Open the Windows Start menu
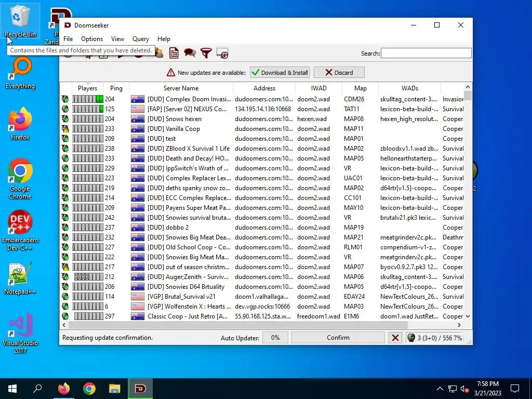Screen dimensions: 532x399 (12, 389)
